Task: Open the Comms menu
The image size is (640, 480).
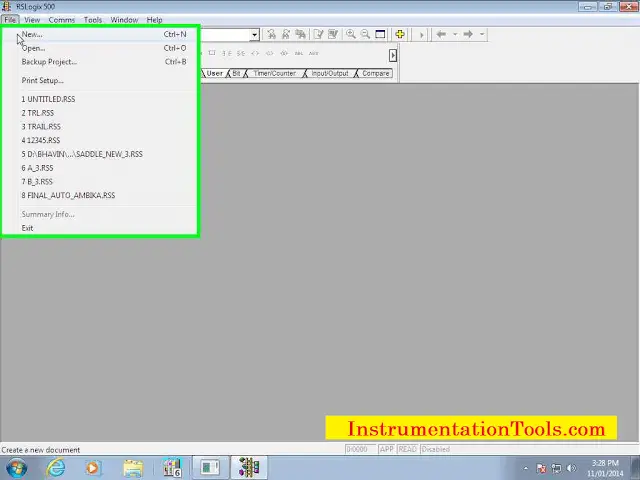Action: pos(62,20)
